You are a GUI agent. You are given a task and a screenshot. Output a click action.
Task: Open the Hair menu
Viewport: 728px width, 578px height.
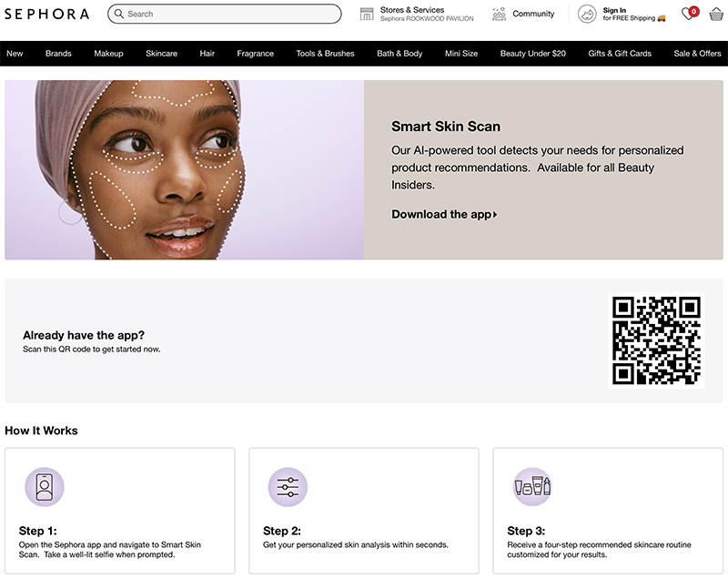pyautogui.click(x=207, y=54)
